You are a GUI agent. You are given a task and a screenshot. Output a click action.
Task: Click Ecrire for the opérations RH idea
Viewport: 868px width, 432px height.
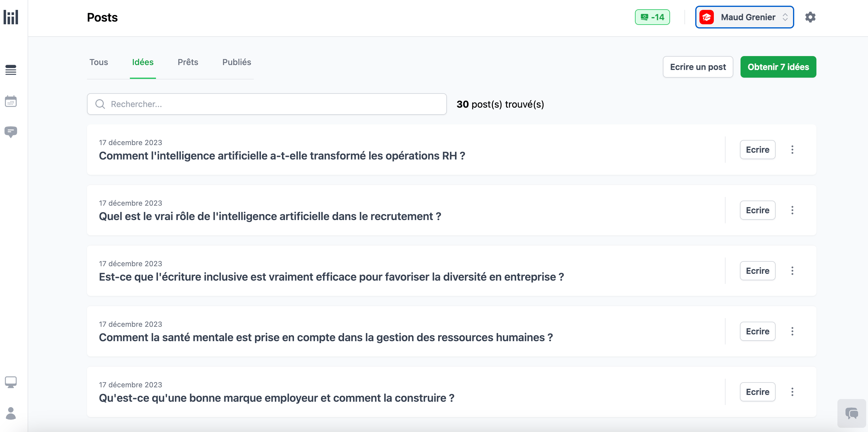point(757,150)
